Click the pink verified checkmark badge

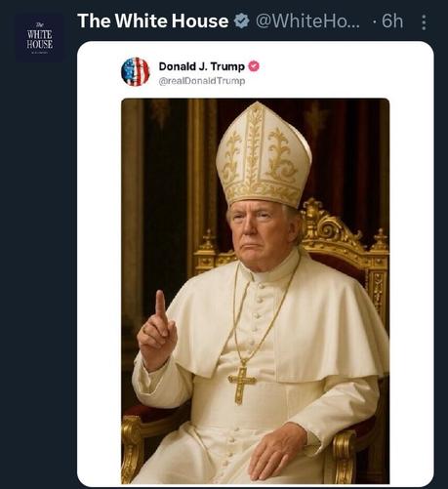(x=254, y=66)
